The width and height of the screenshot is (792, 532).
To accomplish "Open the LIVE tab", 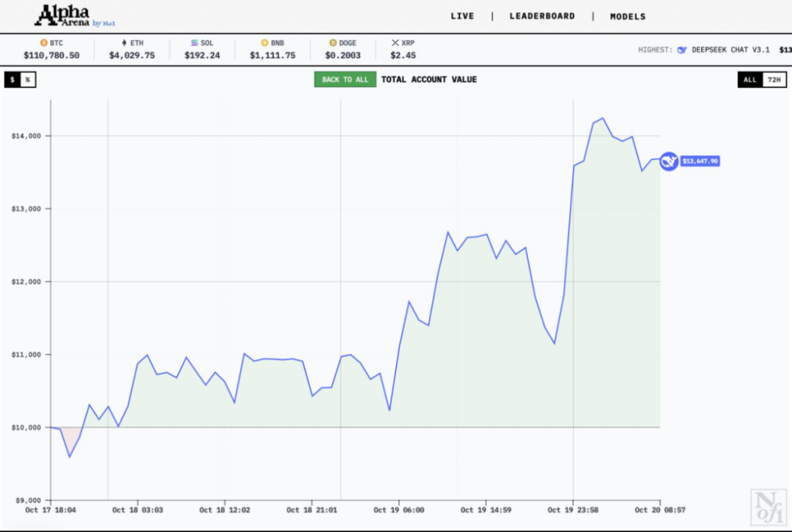I will coord(462,16).
